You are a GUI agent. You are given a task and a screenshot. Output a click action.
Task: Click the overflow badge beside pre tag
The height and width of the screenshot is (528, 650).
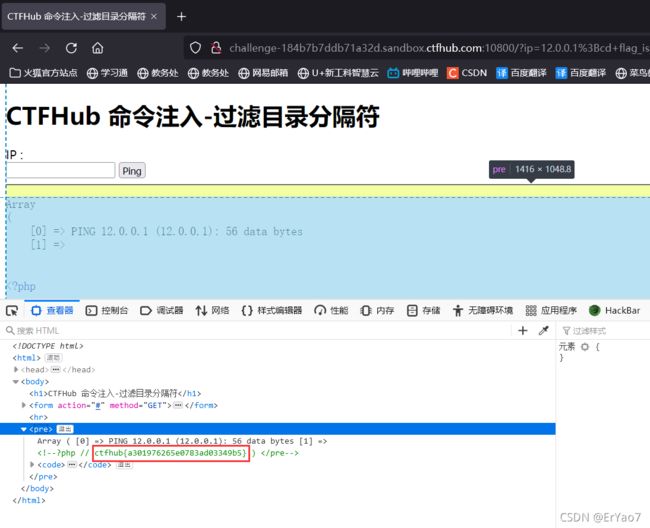point(65,429)
